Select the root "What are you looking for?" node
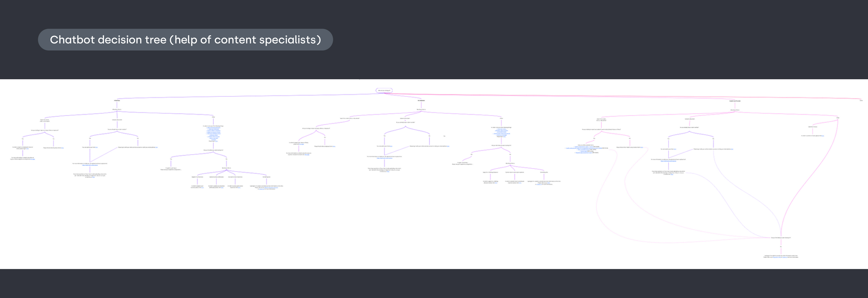The height and width of the screenshot is (298, 868). 384,90
